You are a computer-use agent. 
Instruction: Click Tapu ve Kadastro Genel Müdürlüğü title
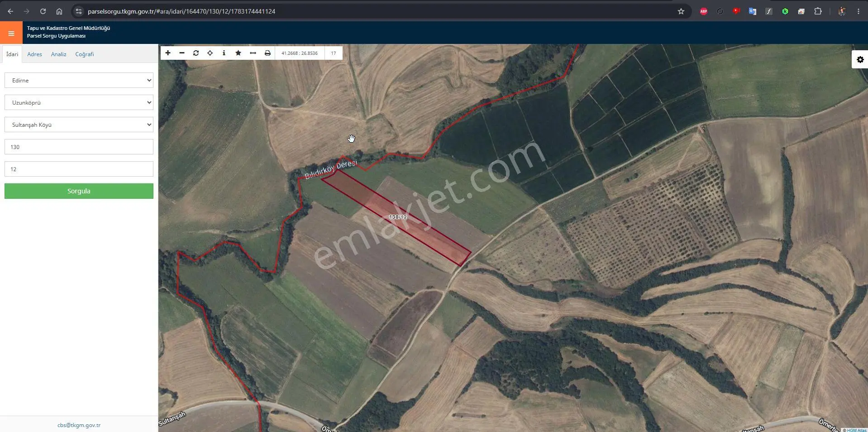[x=68, y=28]
